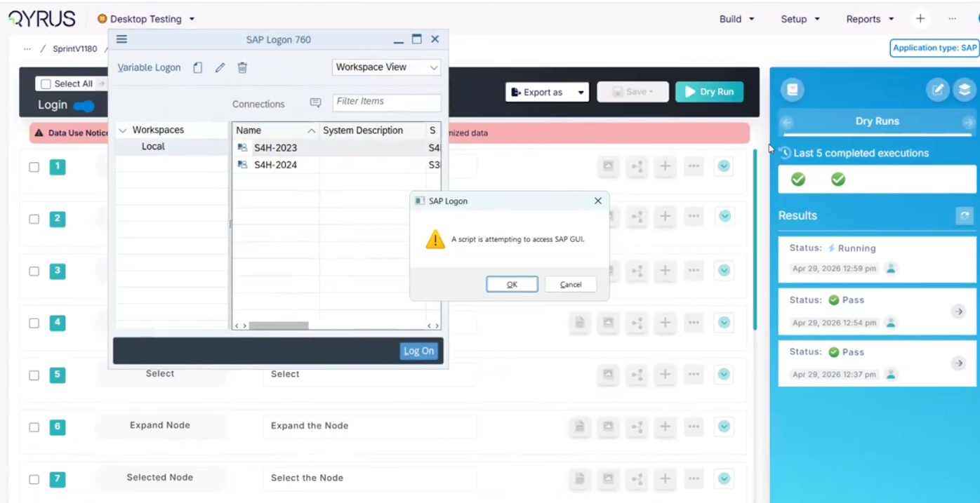Click the top bar three-dots overflow icon
This screenshot has width=980, height=503.
(x=952, y=19)
